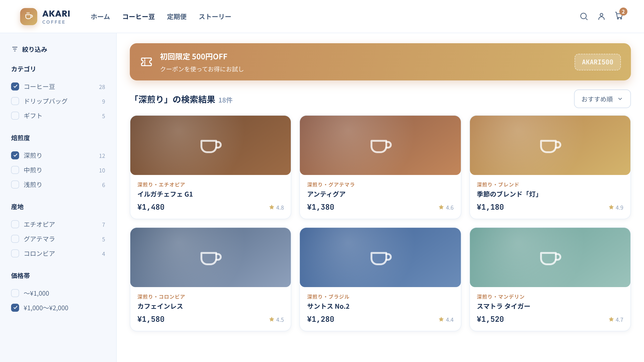
Task: Open the スマトラ タイガー product title
Action: click(x=504, y=306)
